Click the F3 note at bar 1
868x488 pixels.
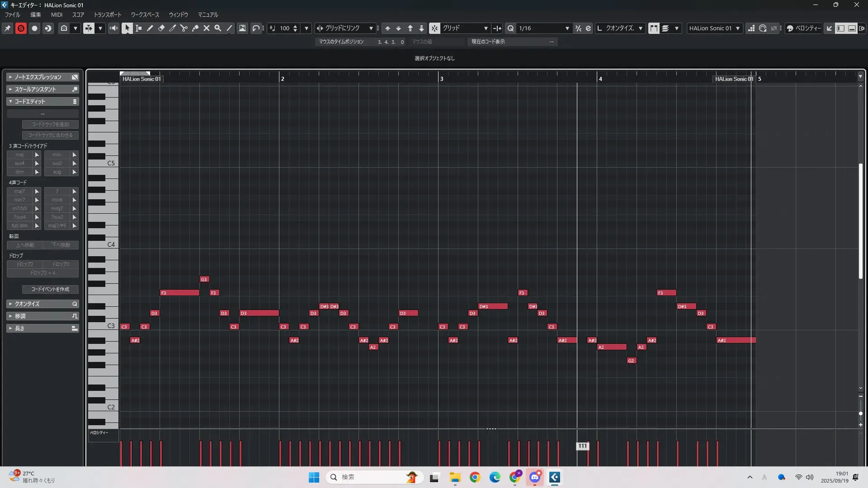[179, 293]
